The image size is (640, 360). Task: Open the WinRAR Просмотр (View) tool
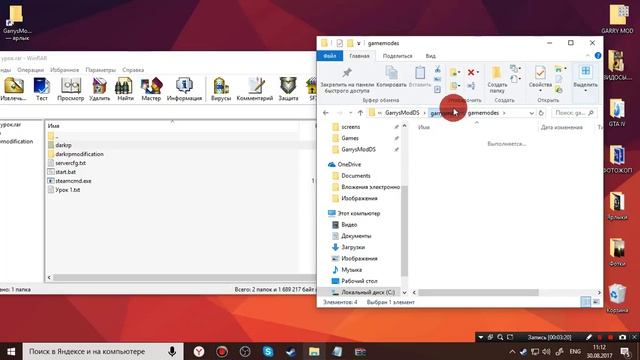(71, 89)
